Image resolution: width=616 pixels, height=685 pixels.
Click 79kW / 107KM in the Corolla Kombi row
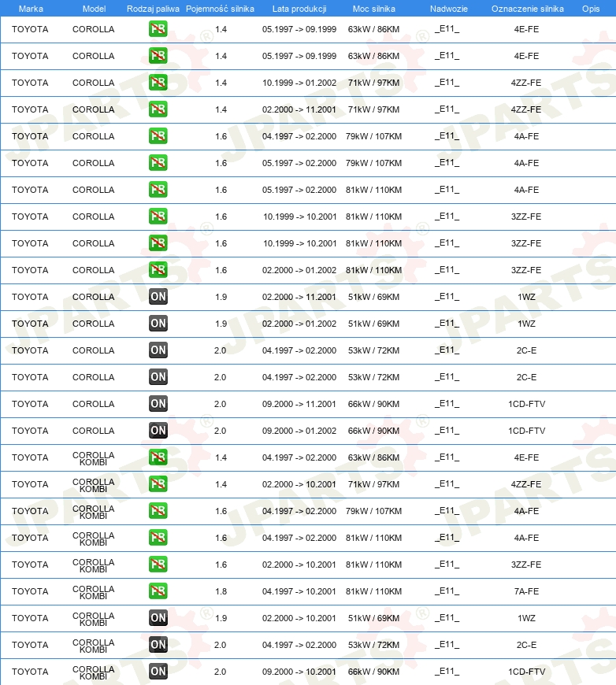[x=374, y=511]
